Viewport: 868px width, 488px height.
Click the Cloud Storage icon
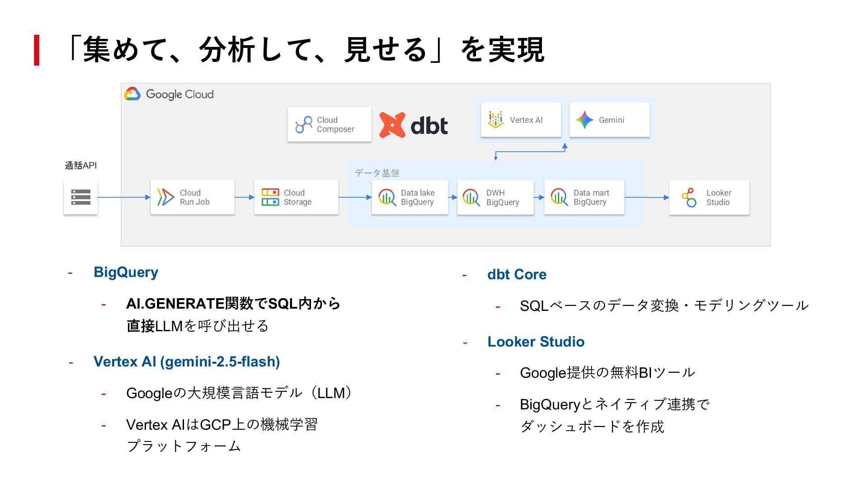(x=270, y=197)
